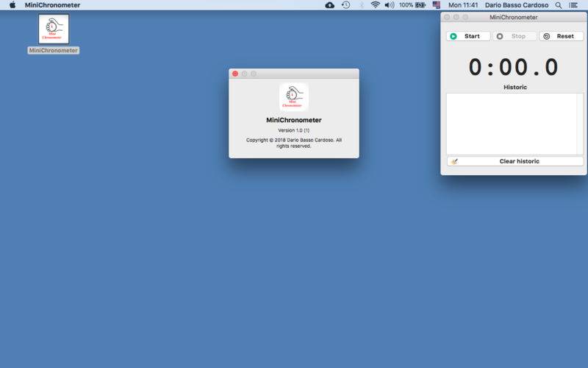
Task: Click the Bluetooth menu bar icon
Action: (x=362, y=5)
